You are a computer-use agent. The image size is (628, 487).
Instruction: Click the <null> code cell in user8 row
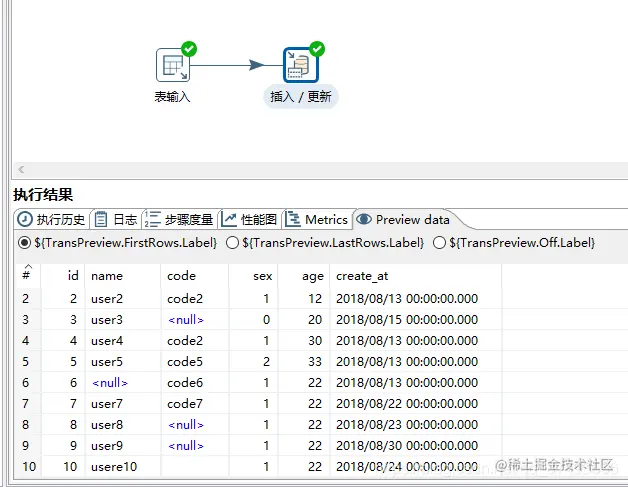tap(195, 425)
